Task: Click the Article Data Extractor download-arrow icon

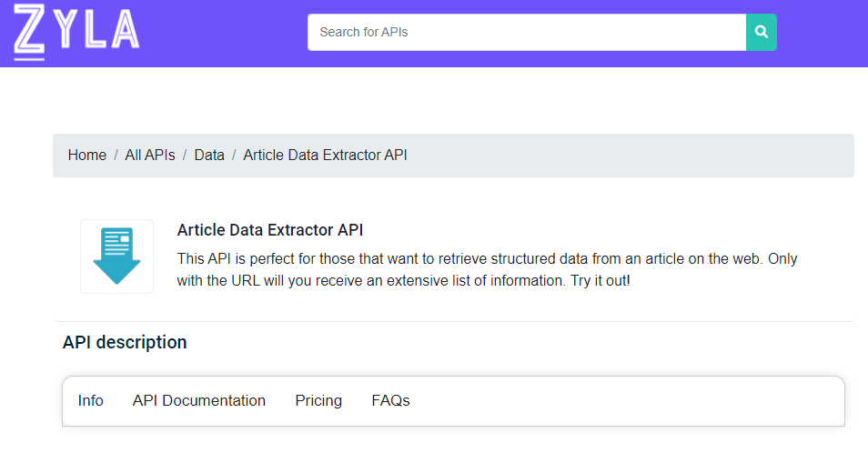Action: (x=116, y=257)
